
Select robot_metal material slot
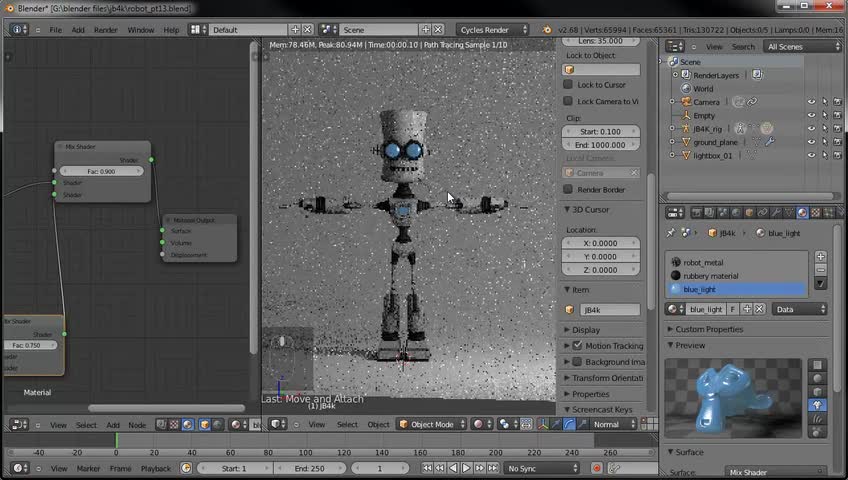[x=736, y=262]
